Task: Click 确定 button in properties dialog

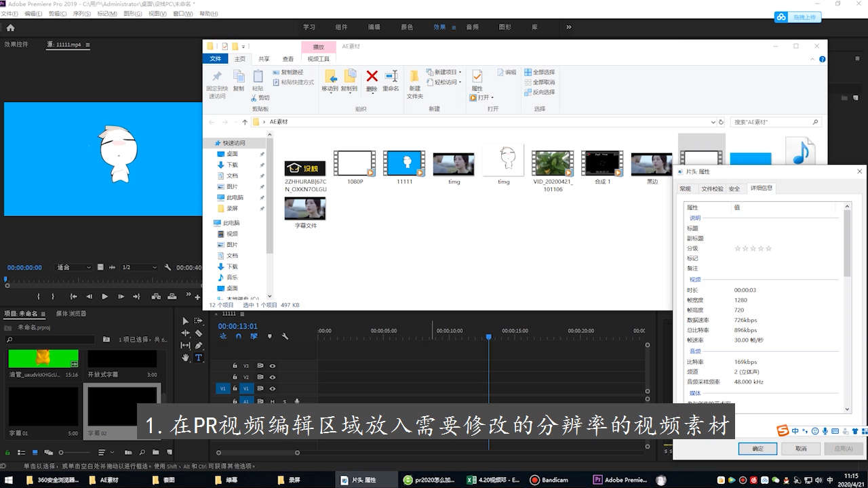Action: (x=758, y=449)
